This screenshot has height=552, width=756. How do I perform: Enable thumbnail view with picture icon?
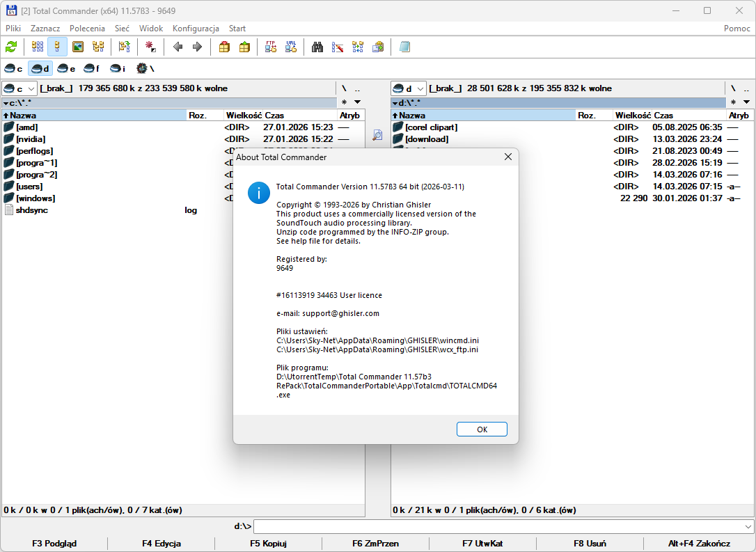click(78, 47)
